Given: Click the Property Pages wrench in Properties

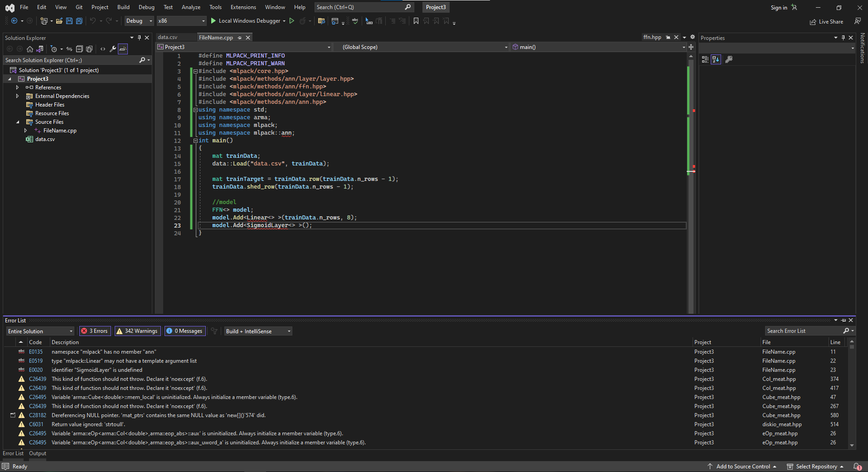Looking at the screenshot, I should tap(729, 59).
